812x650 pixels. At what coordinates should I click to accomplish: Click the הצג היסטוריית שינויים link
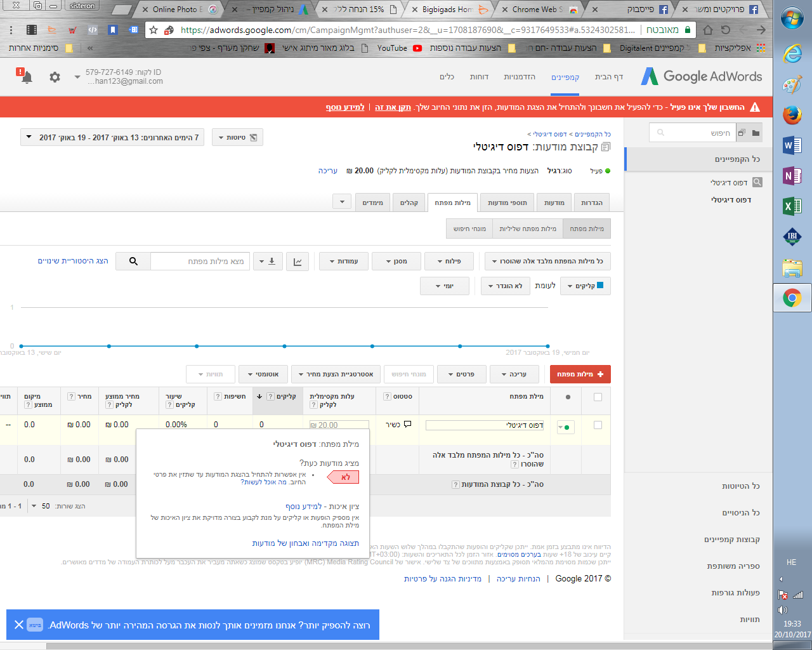click(73, 261)
